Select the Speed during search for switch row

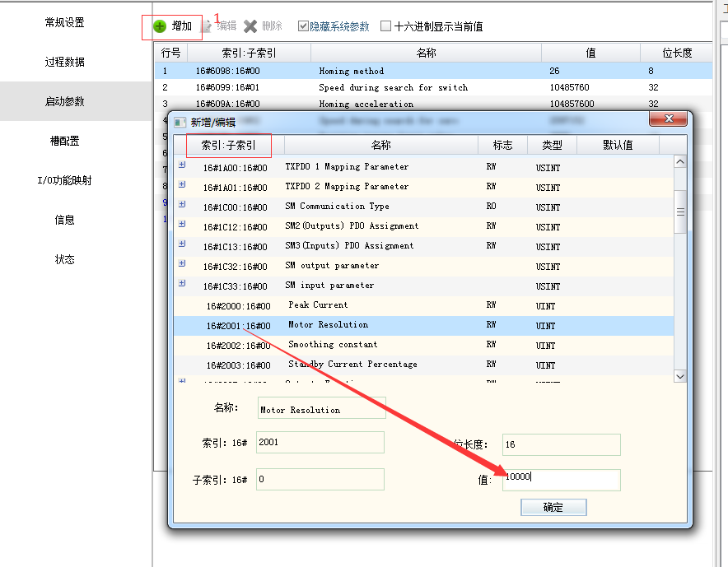point(433,87)
